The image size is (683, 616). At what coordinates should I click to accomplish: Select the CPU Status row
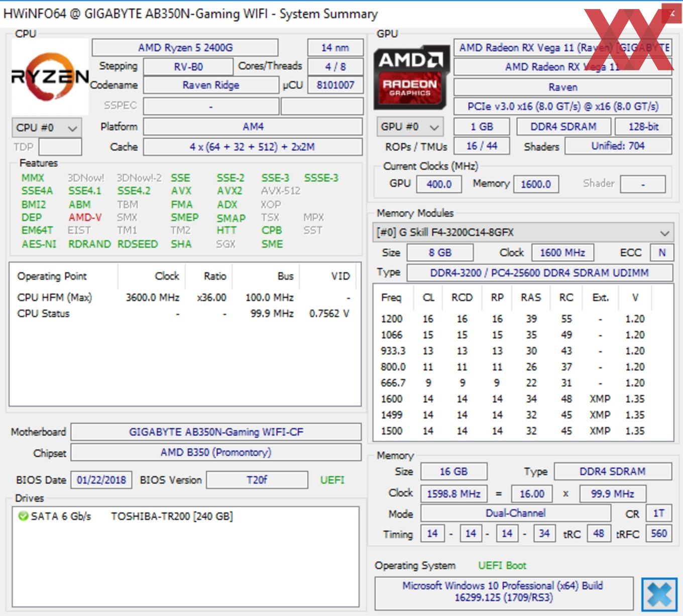pyautogui.click(x=184, y=314)
